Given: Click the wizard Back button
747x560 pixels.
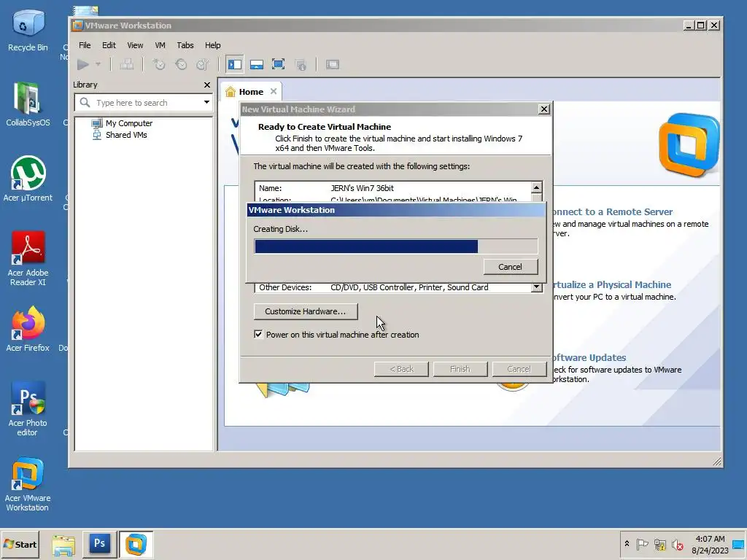Looking at the screenshot, I should tap(401, 369).
